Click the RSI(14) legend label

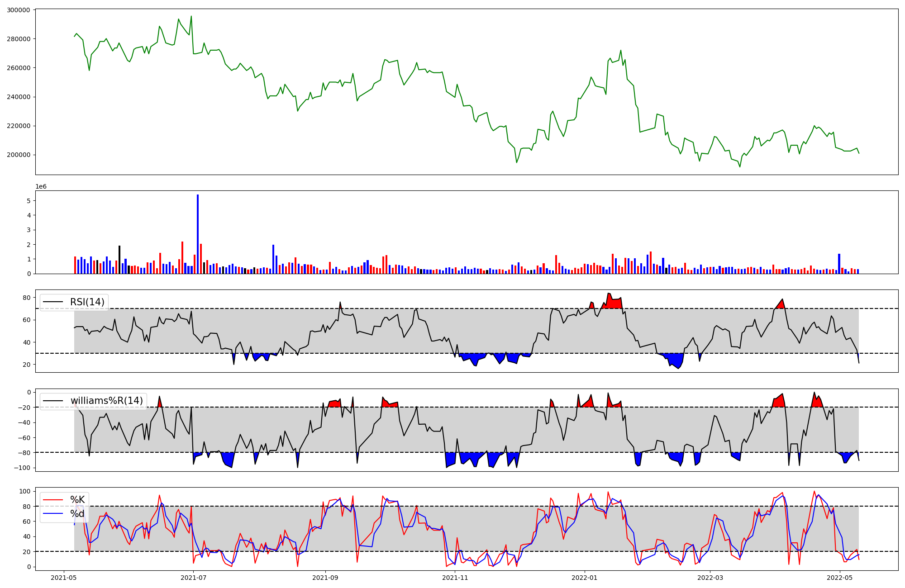[x=87, y=302]
